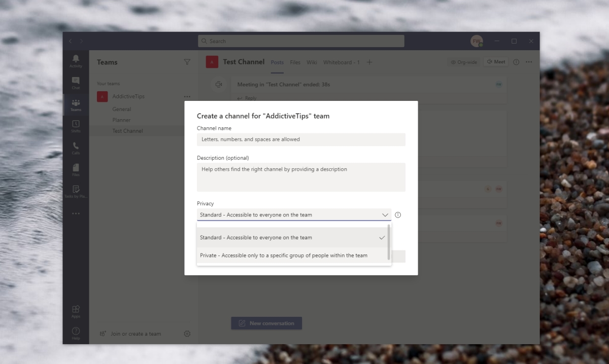Open the Whiteboard - 1 tab

[x=342, y=62]
